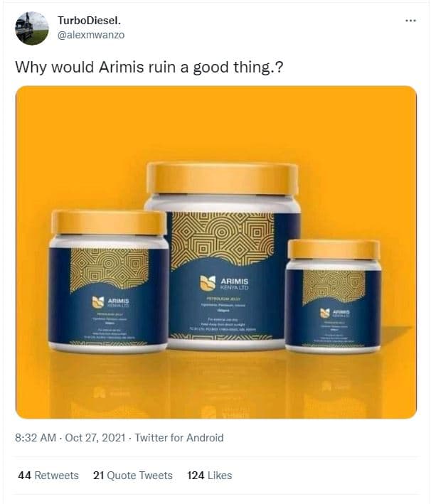Click the small right Arimis jar
Viewport: 431px width, 504px height.
click(334, 296)
